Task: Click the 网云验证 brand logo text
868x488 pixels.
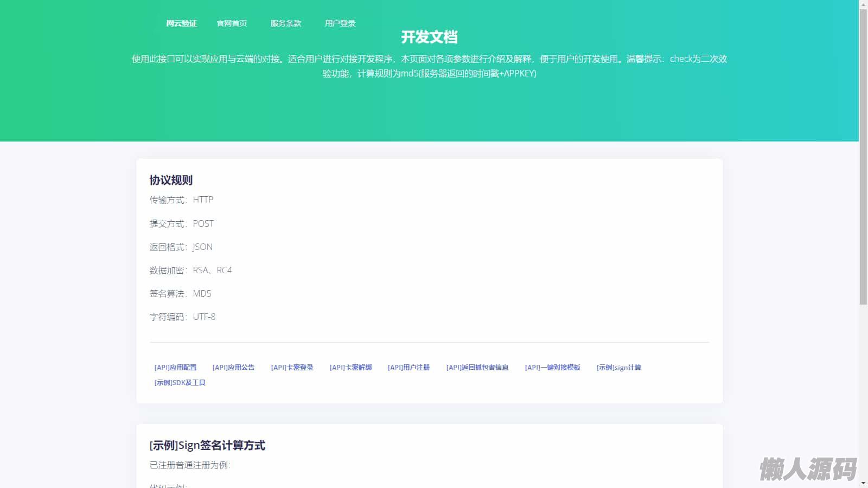Action: (x=181, y=23)
